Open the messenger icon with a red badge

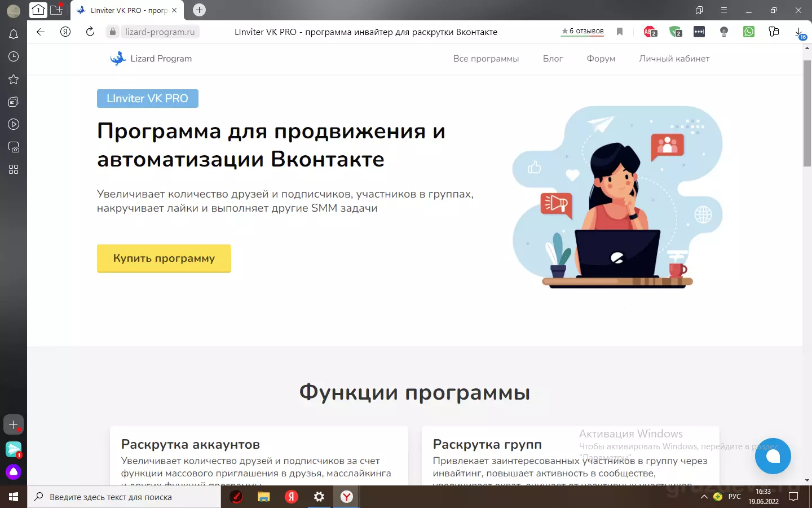coord(14,449)
